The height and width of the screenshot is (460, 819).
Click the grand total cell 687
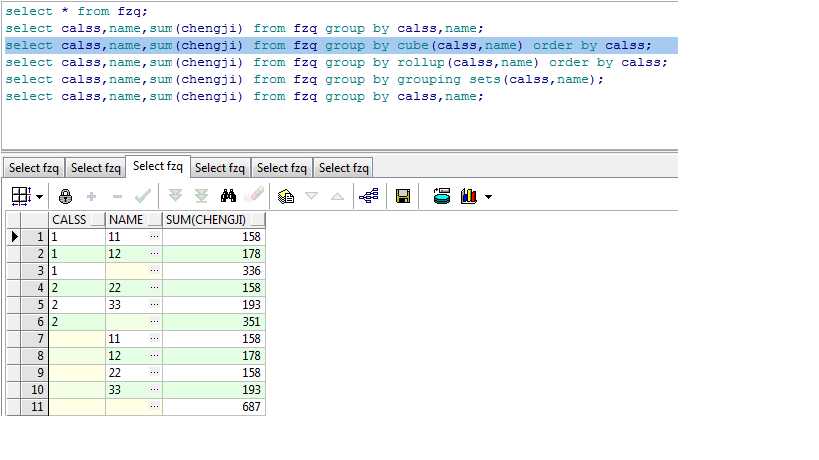[x=214, y=406]
